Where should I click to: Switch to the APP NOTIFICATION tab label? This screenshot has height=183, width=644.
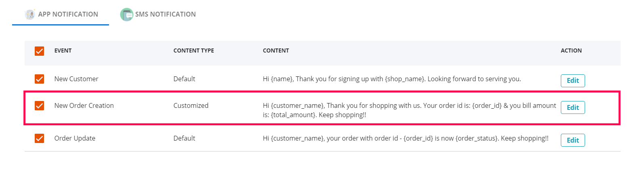pos(68,15)
